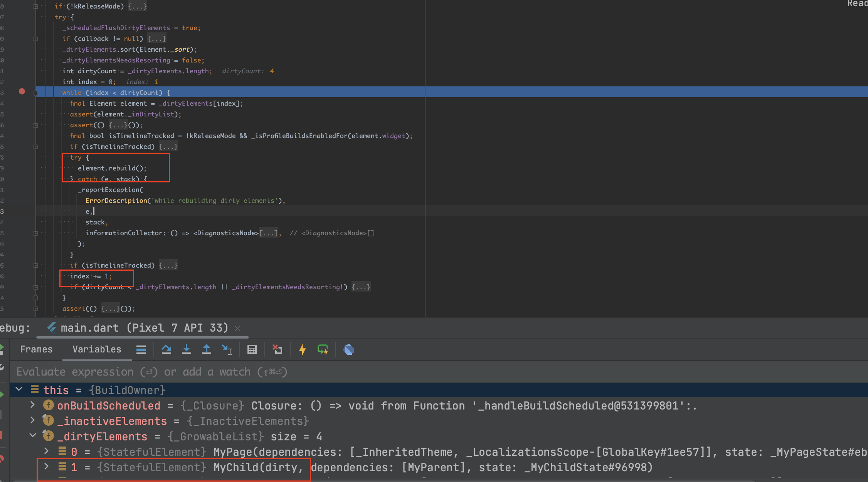Collapse the while loop via gutter fold marker
The width and height of the screenshot is (868, 482).
pyautogui.click(x=36, y=93)
